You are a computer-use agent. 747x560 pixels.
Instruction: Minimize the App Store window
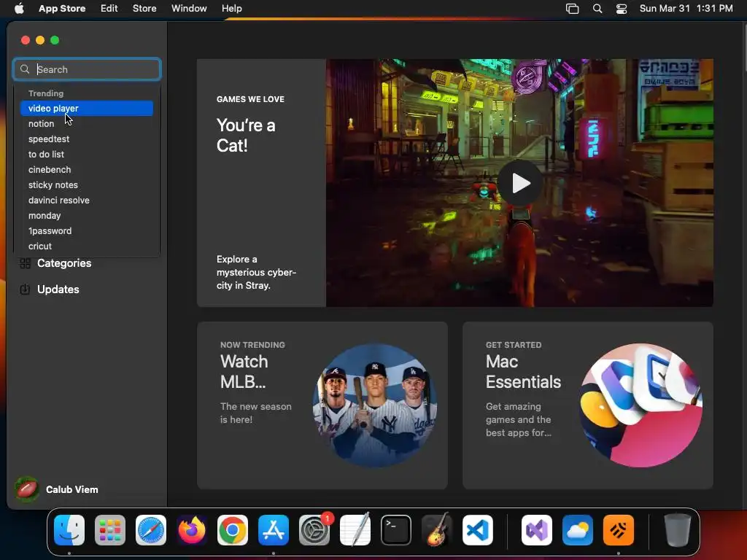point(40,41)
